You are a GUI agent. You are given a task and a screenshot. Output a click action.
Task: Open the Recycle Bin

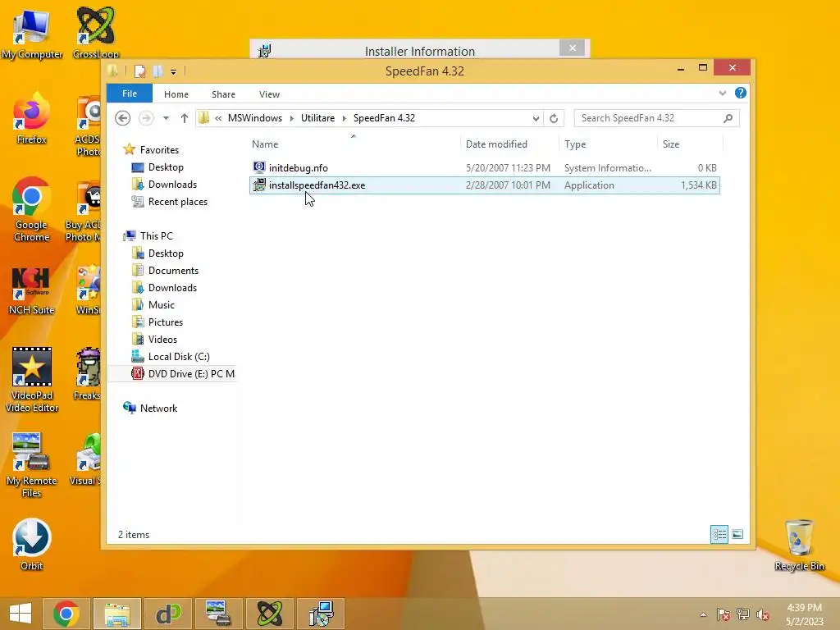click(799, 546)
